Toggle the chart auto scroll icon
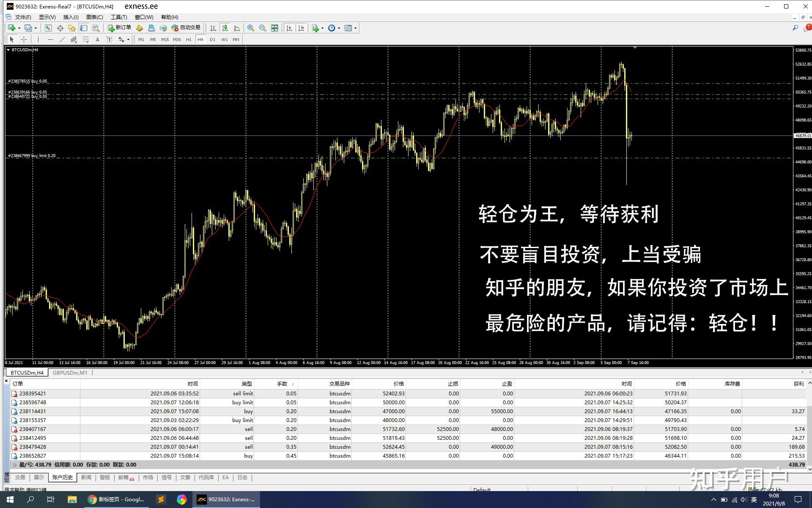This screenshot has height=508, width=812. (289, 28)
